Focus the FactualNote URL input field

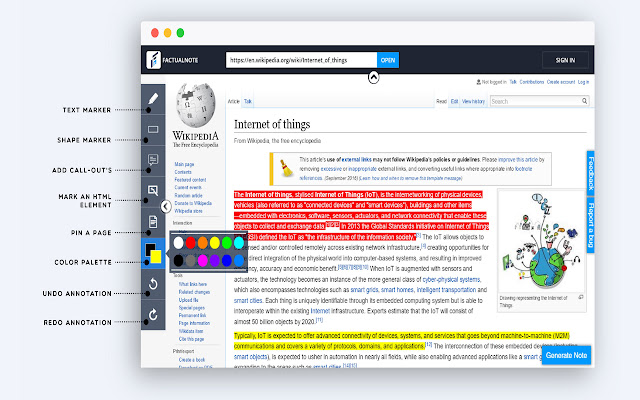click(x=301, y=60)
